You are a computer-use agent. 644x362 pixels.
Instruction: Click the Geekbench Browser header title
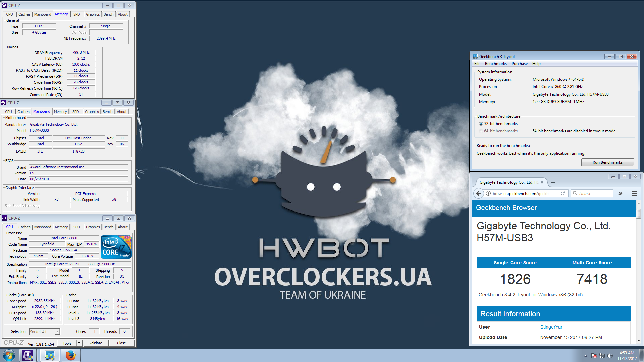[x=506, y=208]
